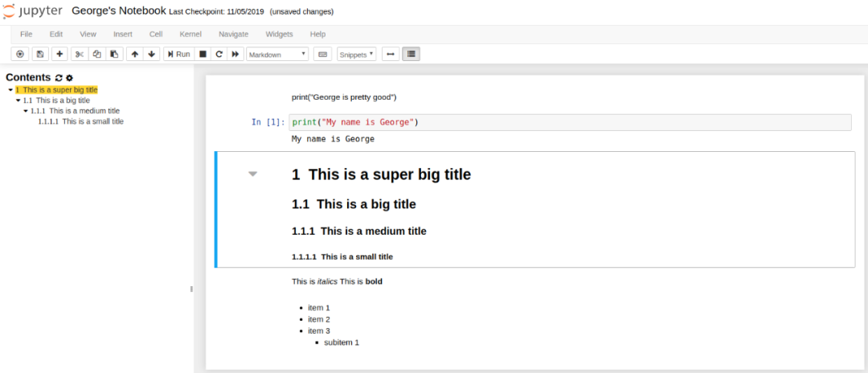Image resolution: width=868 pixels, height=373 pixels.
Task: Open the command palette keyboard icon
Action: [323, 54]
